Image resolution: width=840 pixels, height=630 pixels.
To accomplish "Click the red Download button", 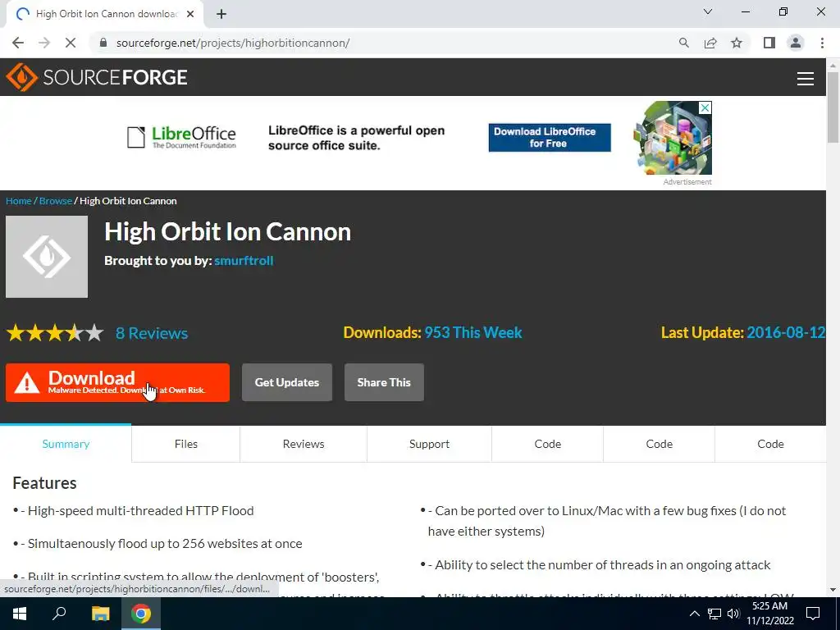I will click(x=117, y=382).
